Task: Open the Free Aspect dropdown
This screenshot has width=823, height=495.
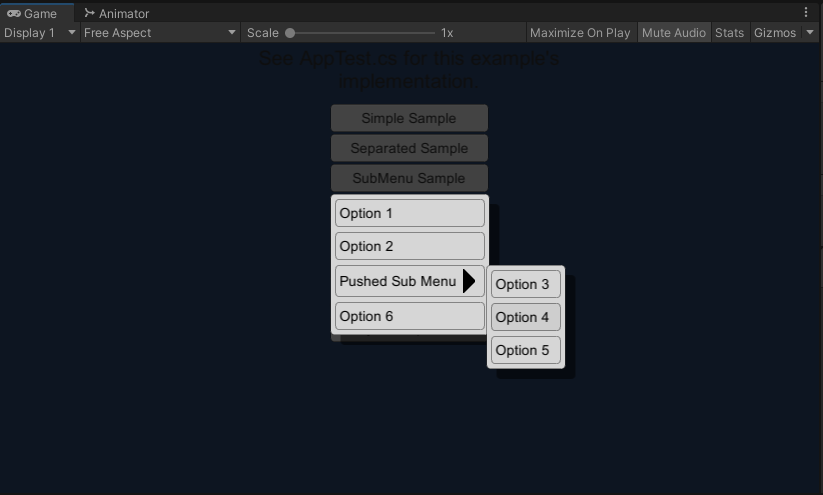Action: point(160,33)
